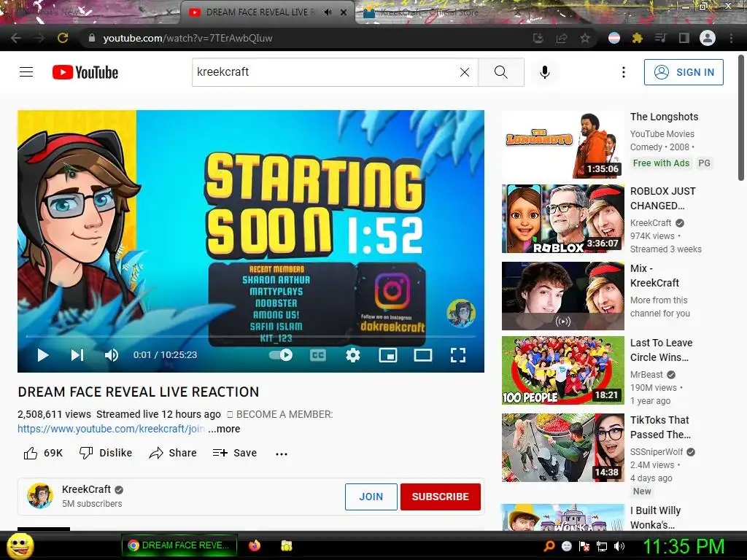Click the magnifier search button
The image size is (747, 560).
click(501, 72)
